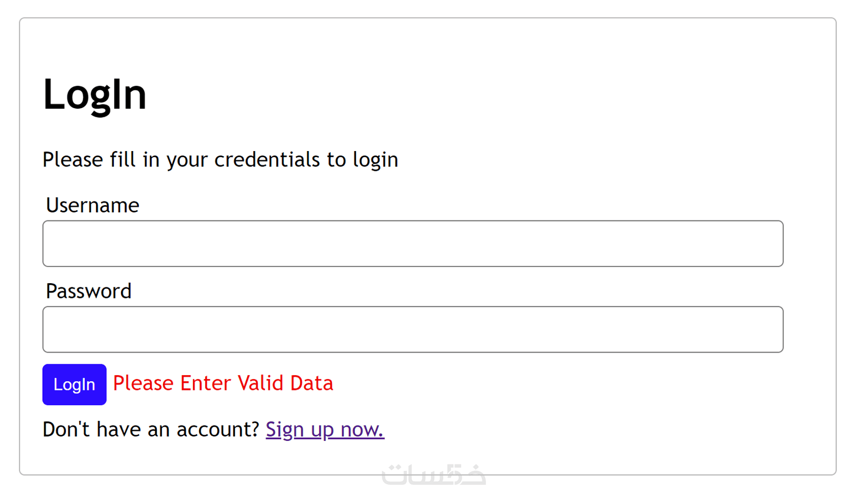
Task: Open the Sign up now link
Action: 325,429
